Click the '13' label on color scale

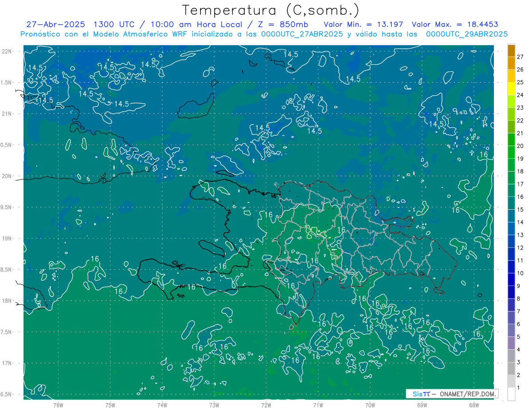pyautogui.click(x=520, y=235)
